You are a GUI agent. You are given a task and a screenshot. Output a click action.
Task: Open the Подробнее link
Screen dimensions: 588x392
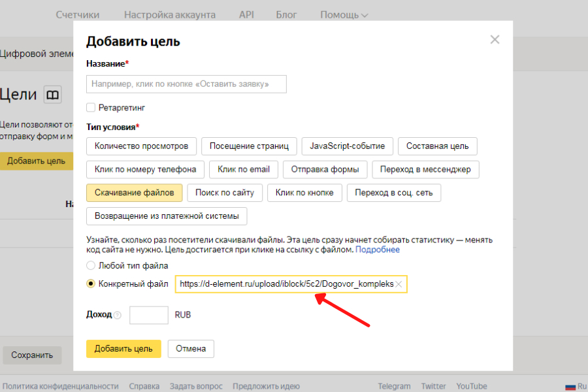click(x=378, y=250)
